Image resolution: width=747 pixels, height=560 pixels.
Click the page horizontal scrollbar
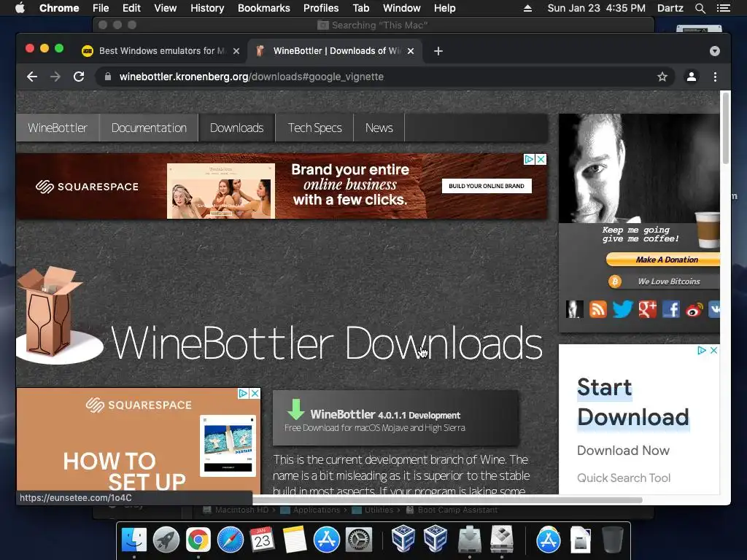coord(448,499)
